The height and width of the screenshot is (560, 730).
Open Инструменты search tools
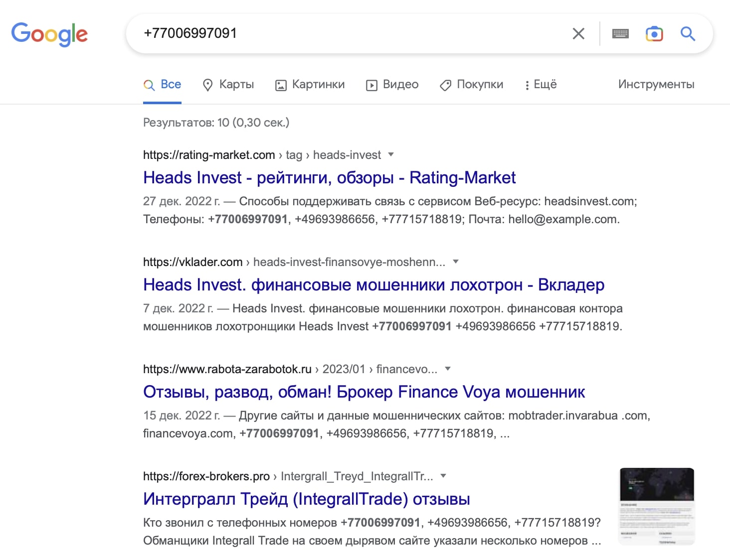pos(656,84)
